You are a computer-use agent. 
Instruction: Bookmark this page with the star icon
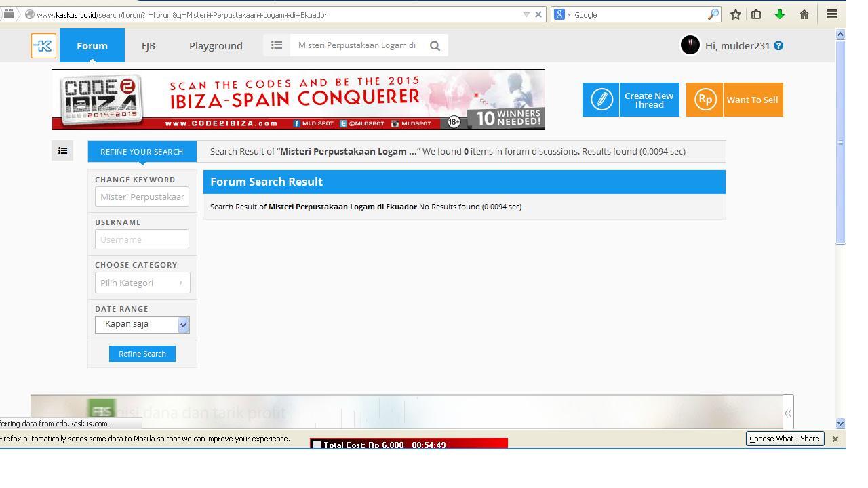(x=735, y=14)
